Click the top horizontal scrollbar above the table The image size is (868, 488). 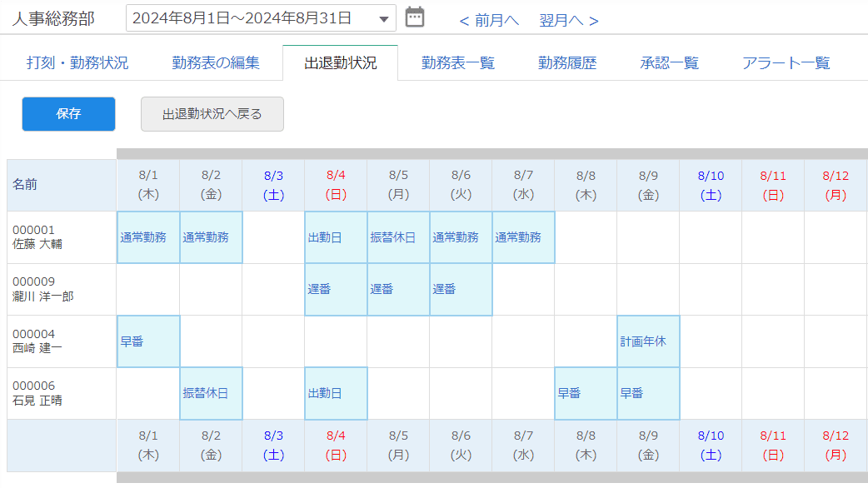tap(491, 153)
